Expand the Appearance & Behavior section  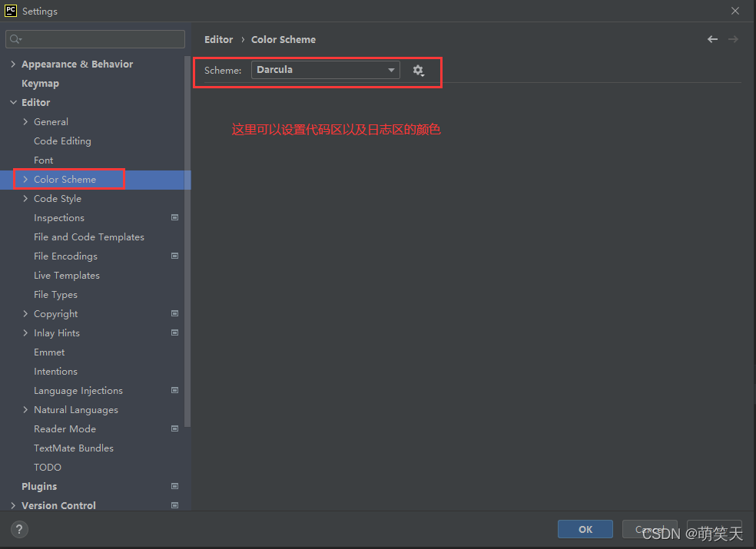(x=13, y=64)
